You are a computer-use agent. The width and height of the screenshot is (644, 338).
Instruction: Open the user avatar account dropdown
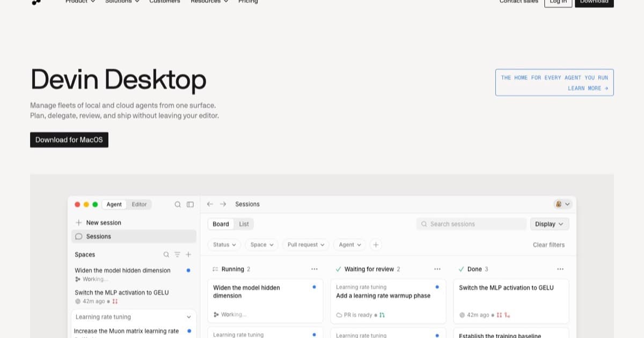pos(563,204)
